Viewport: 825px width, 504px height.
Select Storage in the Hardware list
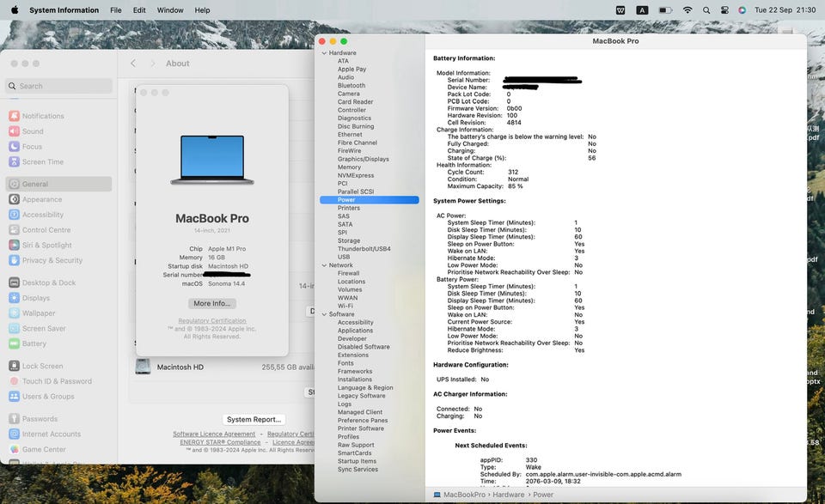349,240
